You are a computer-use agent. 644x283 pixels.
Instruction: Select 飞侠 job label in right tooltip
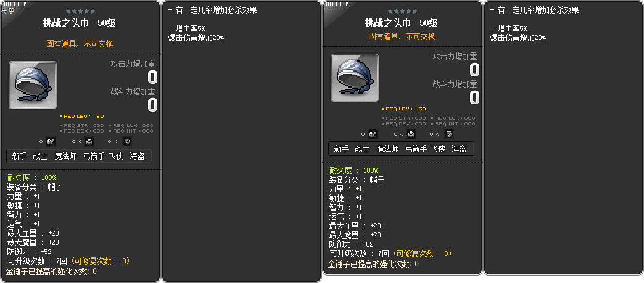pyautogui.click(x=438, y=149)
